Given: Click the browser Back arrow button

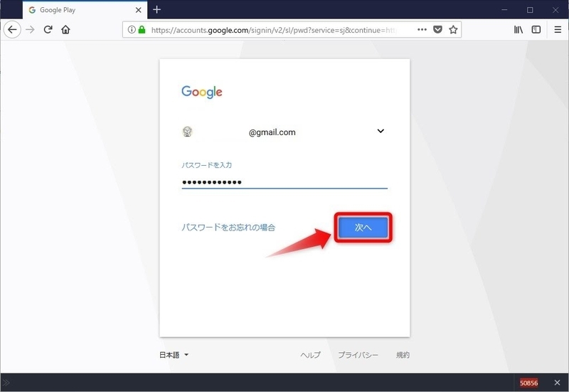Looking at the screenshot, I should tap(12, 30).
